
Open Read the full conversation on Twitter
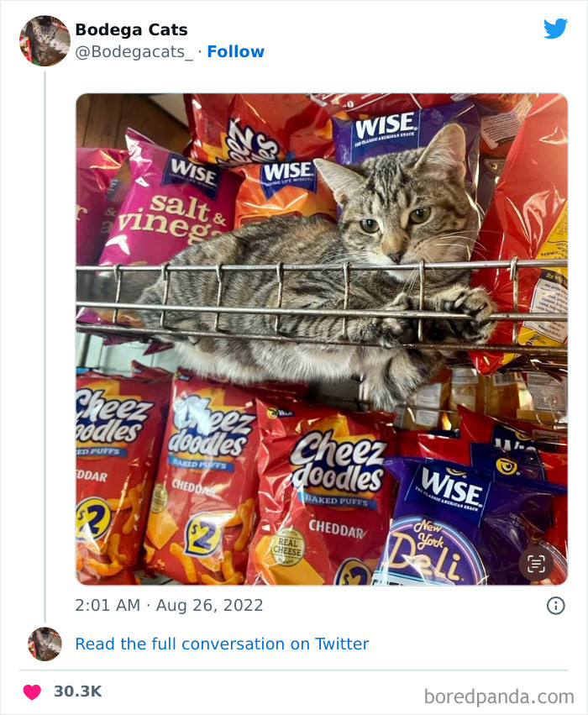click(x=222, y=644)
